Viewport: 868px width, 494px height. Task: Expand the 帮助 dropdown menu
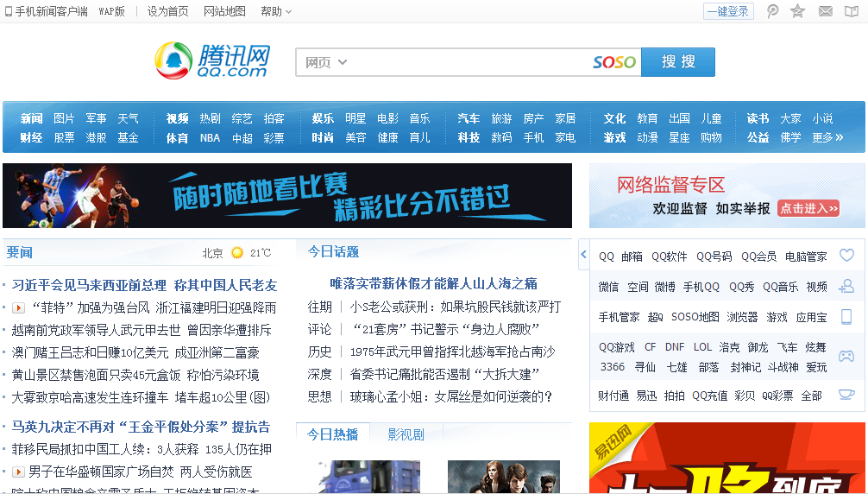[276, 11]
